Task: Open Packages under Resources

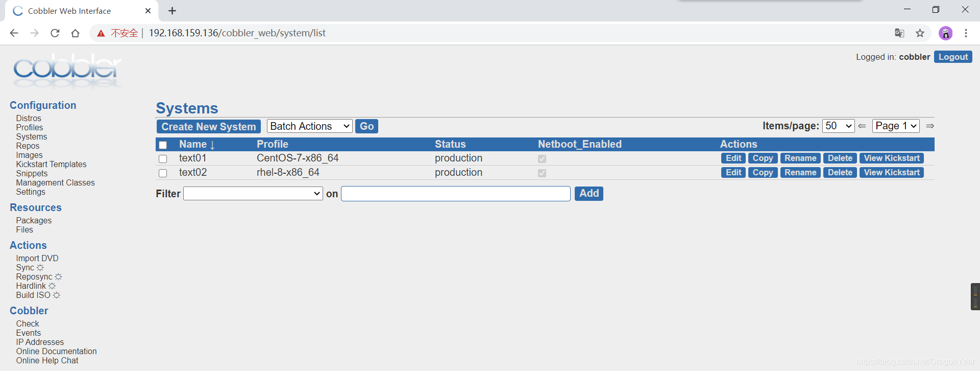Action: [34, 220]
